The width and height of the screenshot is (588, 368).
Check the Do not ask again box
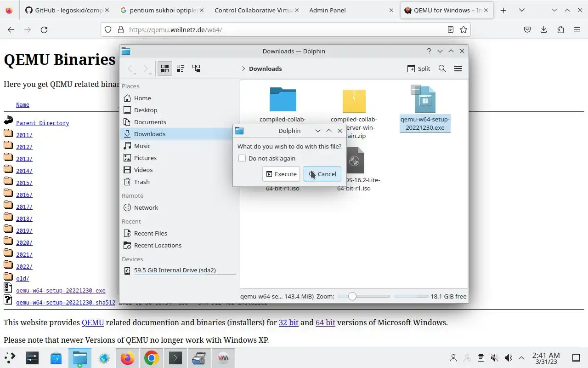(x=242, y=158)
